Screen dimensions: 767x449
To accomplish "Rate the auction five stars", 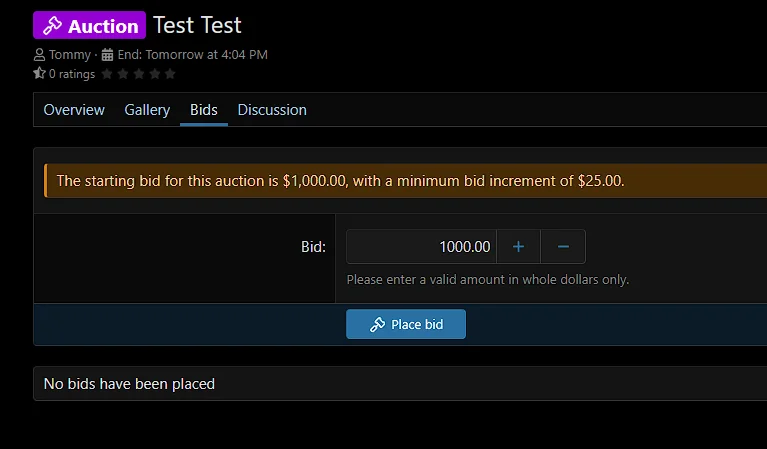I will [x=170, y=74].
